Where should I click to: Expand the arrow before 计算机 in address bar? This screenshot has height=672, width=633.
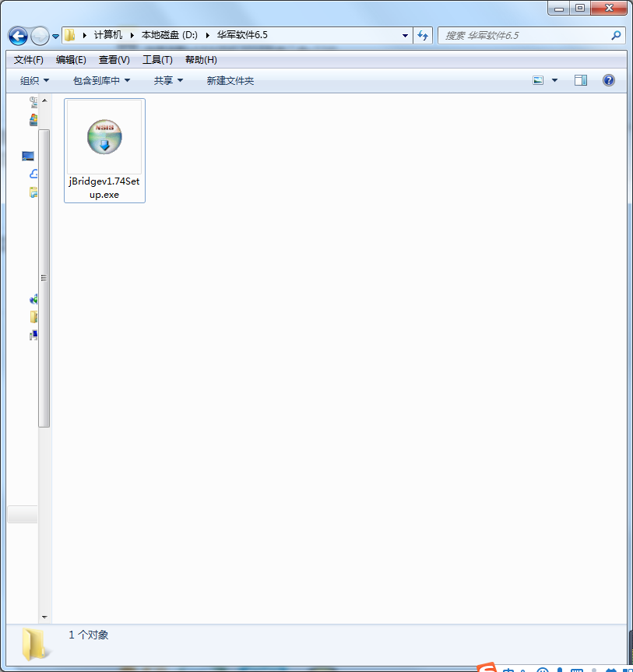click(x=84, y=35)
